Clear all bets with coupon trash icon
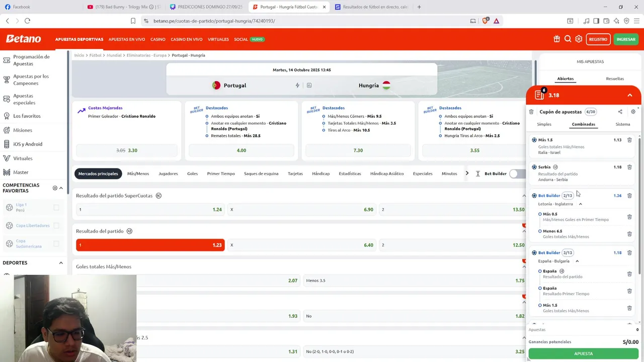This screenshot has width=644, height=362. (531, 112)
